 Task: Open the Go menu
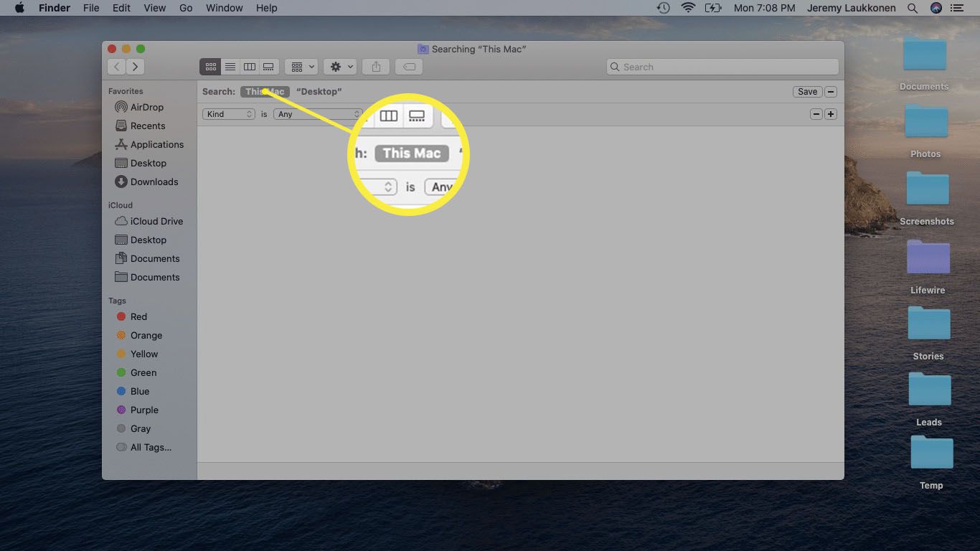186,8
